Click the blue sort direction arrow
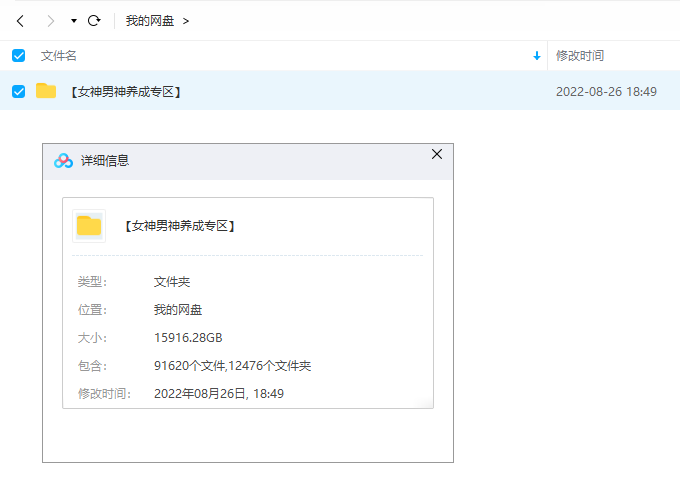This screenshot has width=680, height=498. pyautogui.click(x=537, y=56)
